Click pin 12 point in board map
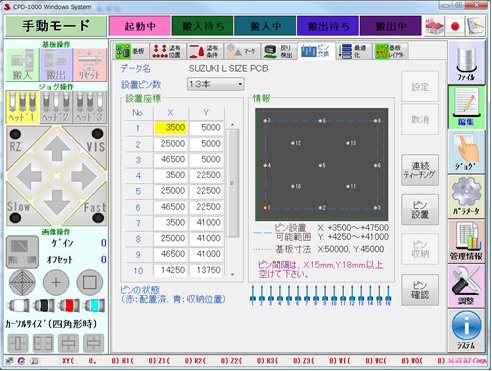 click(x=293, y=143)
